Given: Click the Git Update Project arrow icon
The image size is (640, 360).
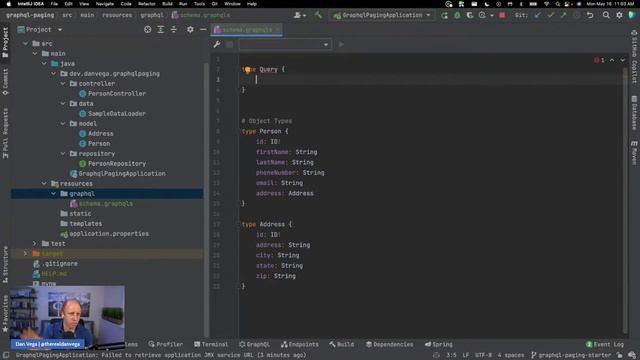Looking at the screenshot, I should 538,15.
